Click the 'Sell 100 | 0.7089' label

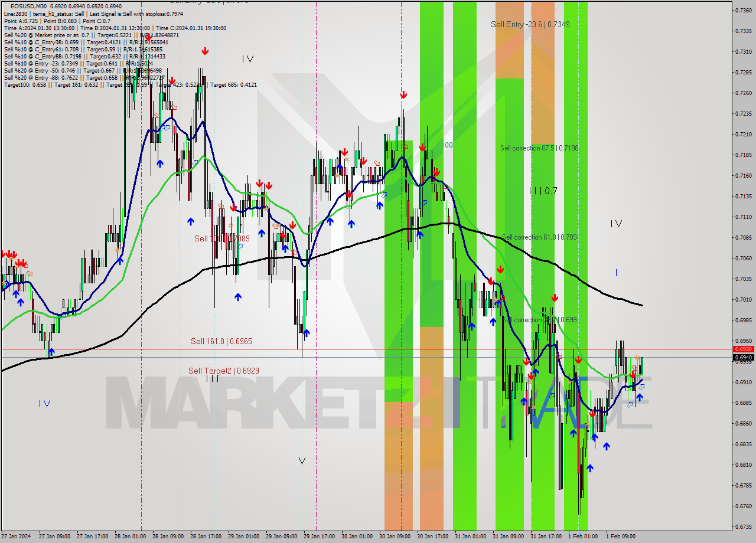222,238
